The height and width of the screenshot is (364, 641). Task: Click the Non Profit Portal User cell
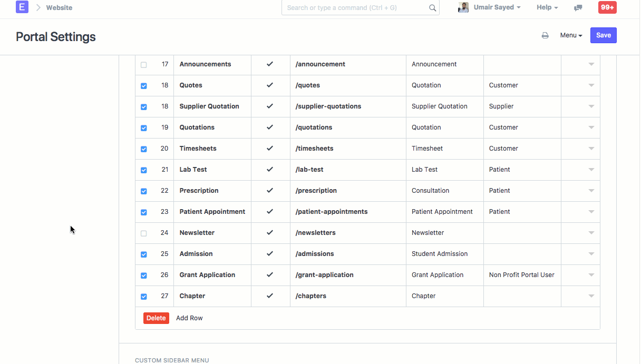click(x=522, y=275)
